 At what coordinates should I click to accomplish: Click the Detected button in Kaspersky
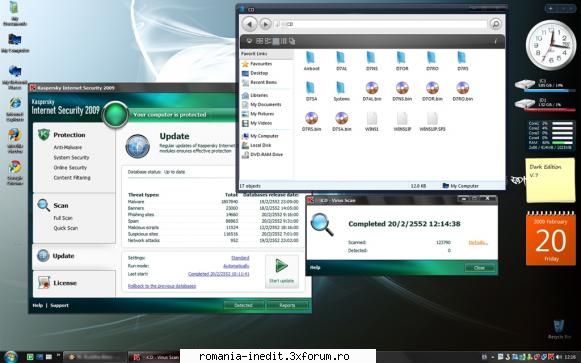pos(243,305)
